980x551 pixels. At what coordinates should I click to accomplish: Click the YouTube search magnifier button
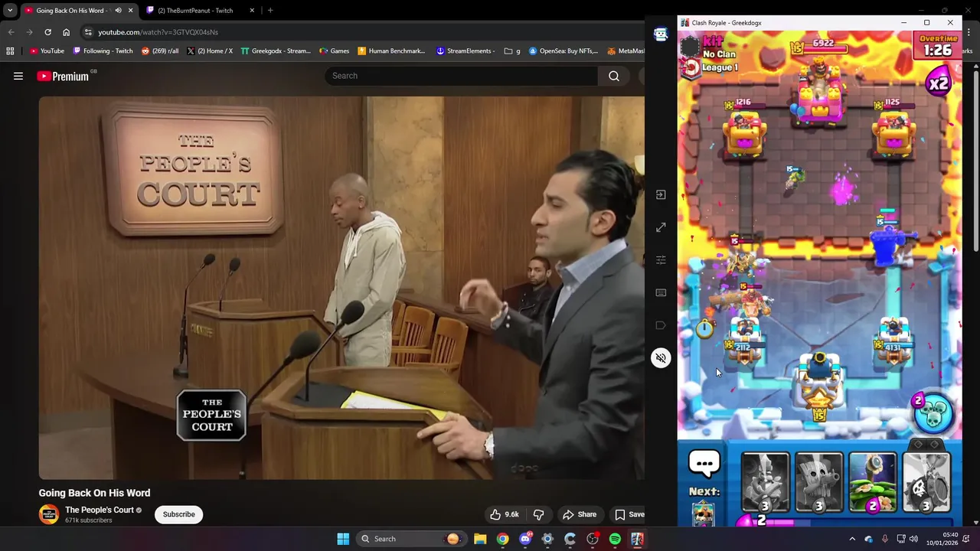click(614, 76)
